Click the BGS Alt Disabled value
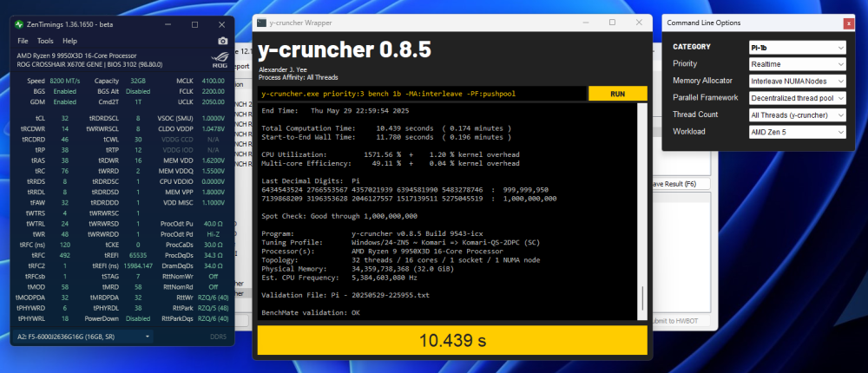 [x=138, y=91]
